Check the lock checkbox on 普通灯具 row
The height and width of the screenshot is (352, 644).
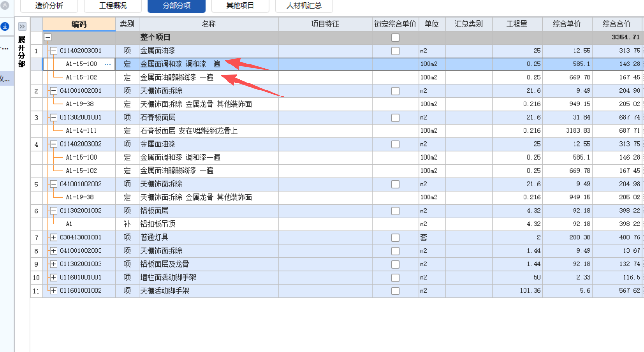tap(395, 237)
